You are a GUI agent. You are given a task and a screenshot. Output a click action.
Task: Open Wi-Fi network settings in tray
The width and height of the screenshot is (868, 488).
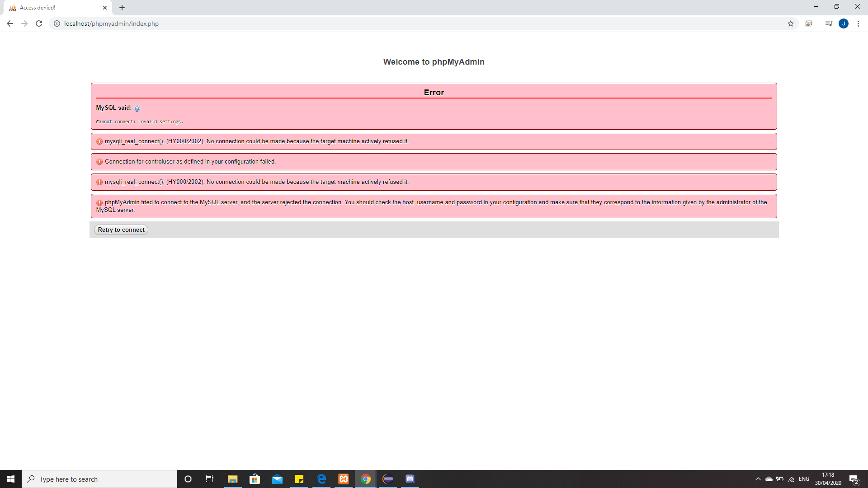click(791, 479)
